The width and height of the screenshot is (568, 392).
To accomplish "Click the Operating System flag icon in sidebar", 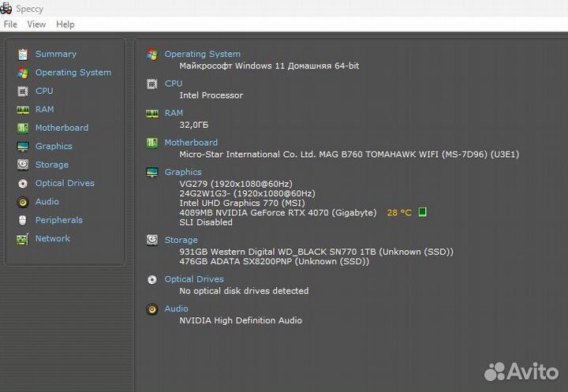I will pos(23,73).
